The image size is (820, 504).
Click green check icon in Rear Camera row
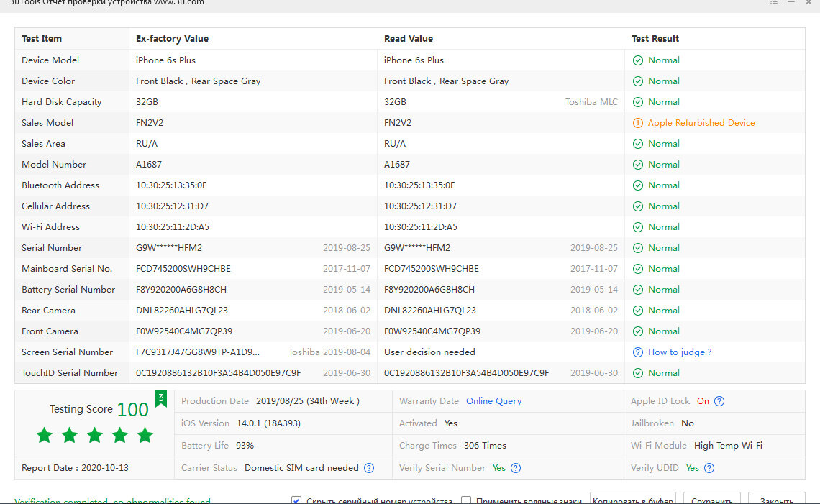[638, 311]
